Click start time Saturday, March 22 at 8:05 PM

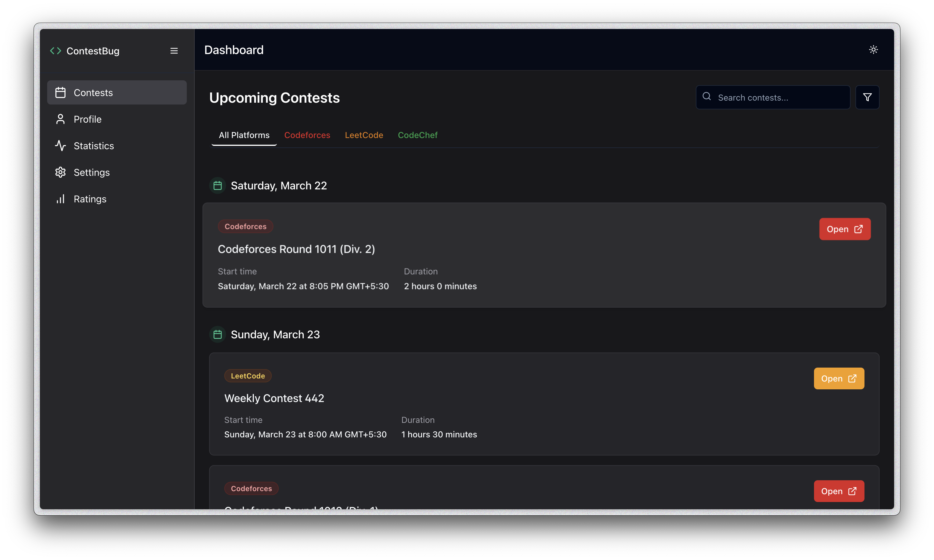[303, 286]
